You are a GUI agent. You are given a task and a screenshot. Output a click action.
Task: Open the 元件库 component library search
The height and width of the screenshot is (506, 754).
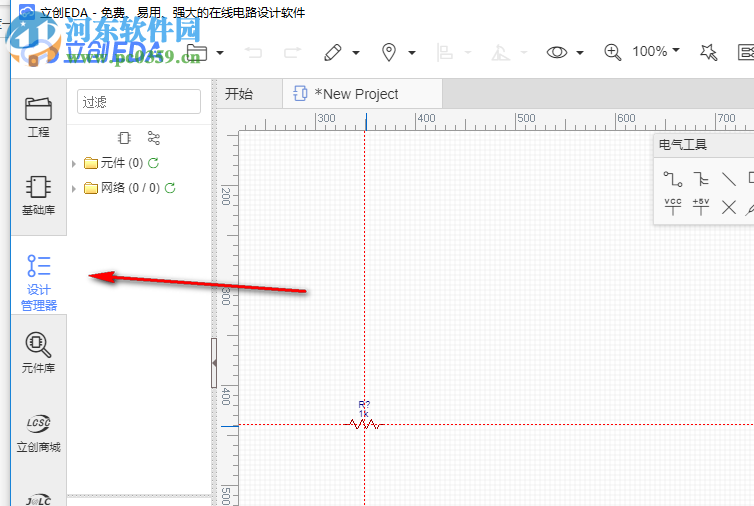38,353
